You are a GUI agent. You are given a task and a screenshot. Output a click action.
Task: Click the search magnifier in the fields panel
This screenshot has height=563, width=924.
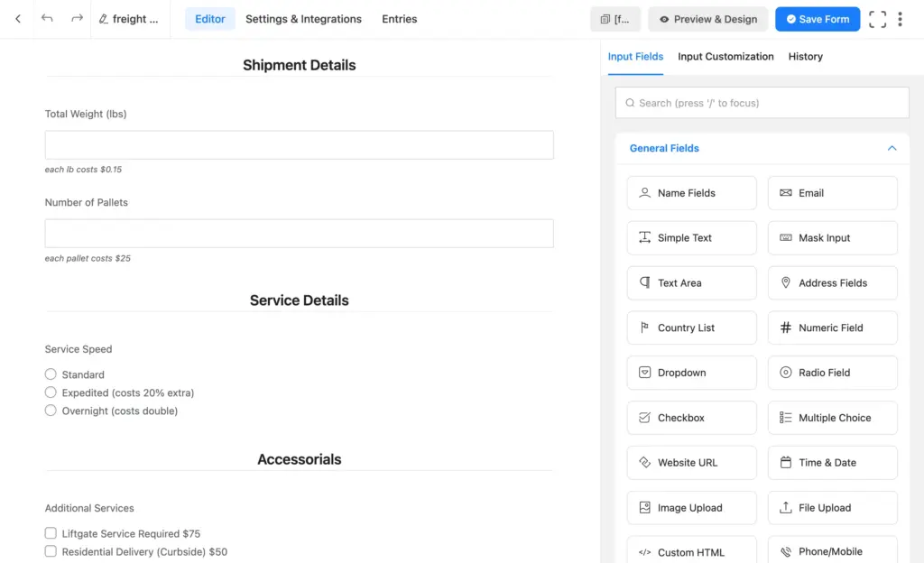tap(630, 102)
